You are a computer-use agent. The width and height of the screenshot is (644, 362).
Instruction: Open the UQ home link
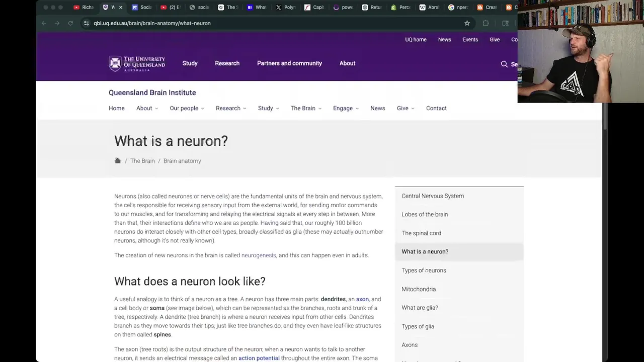(x=416, y=40)
